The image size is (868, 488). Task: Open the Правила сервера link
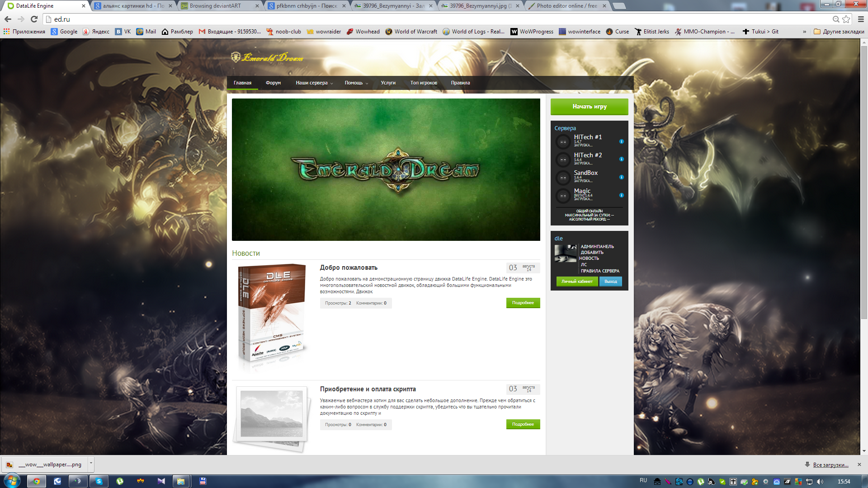(x=600, y=271)
